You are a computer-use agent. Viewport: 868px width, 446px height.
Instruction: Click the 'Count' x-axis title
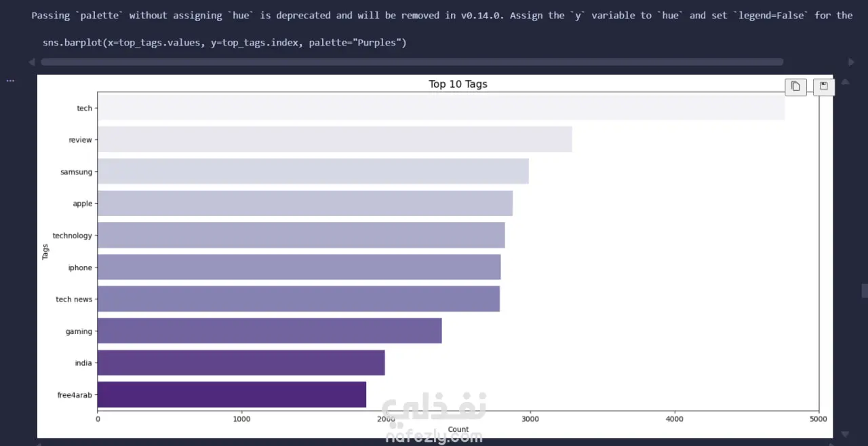coord(458,429)
